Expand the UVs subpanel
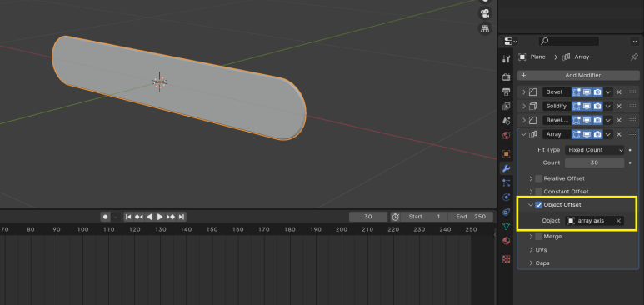This screenshot has height=305, width=644. pyautogui.click(x=531, y=250)
